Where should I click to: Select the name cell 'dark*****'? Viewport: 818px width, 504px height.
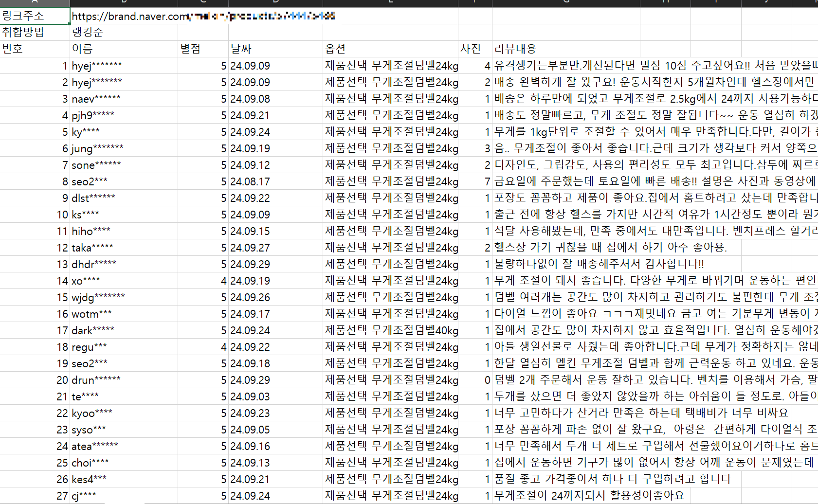coord(124,330)
